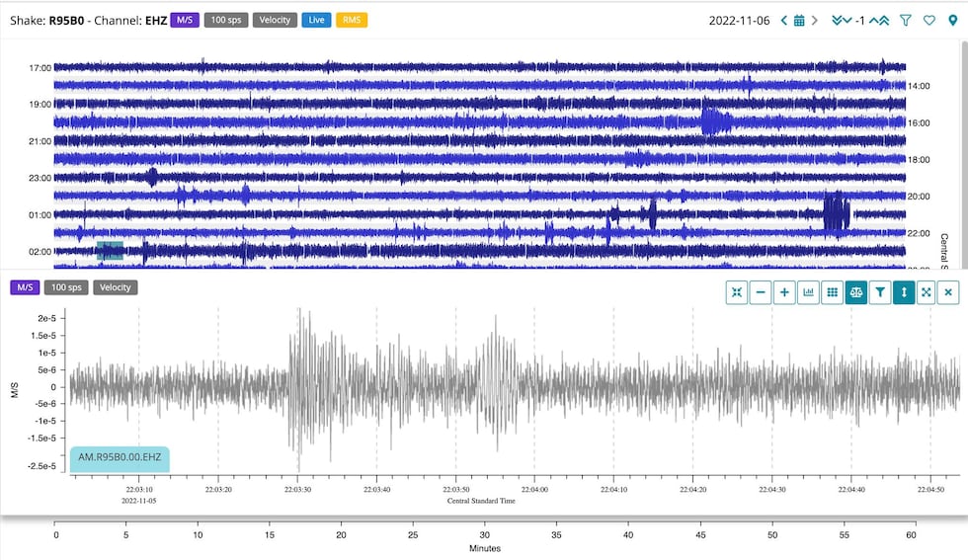The width and height of the screenshot is (968, 560).
Task: Click double-up chevron to increase scaling most
Action: tap(884, 21)
